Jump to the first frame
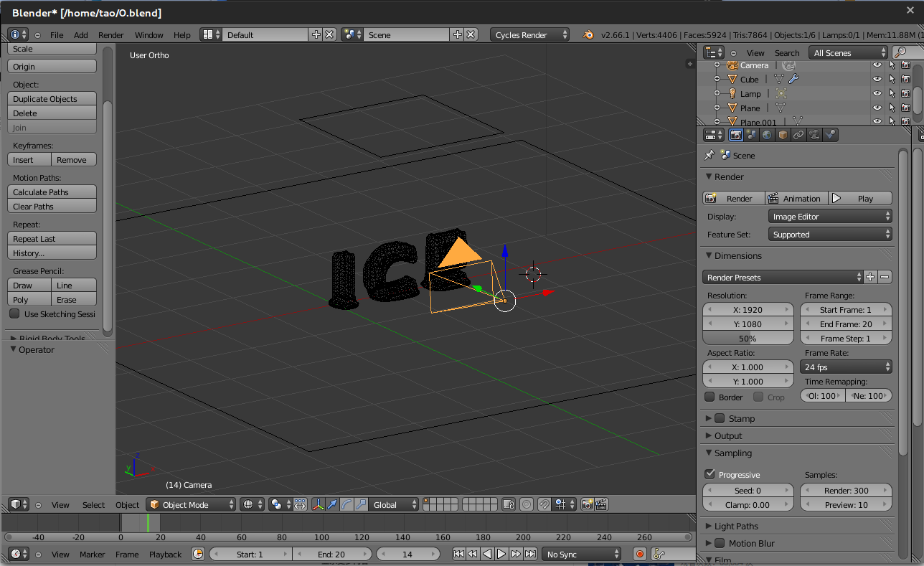The image size is (924, 566). [458, 554]
